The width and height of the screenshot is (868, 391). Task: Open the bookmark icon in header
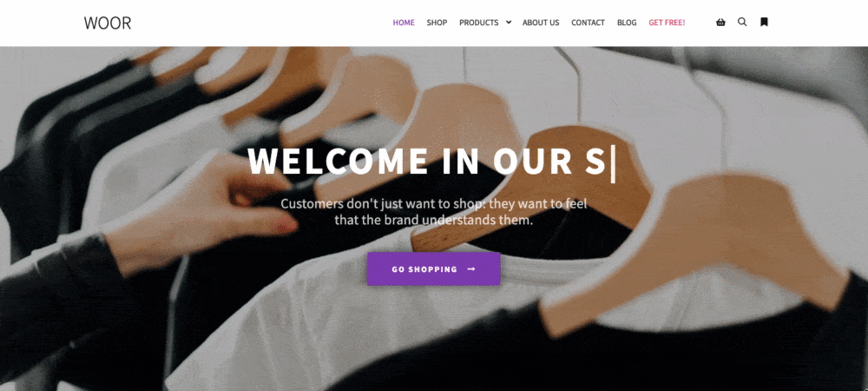tap(764, 22)
